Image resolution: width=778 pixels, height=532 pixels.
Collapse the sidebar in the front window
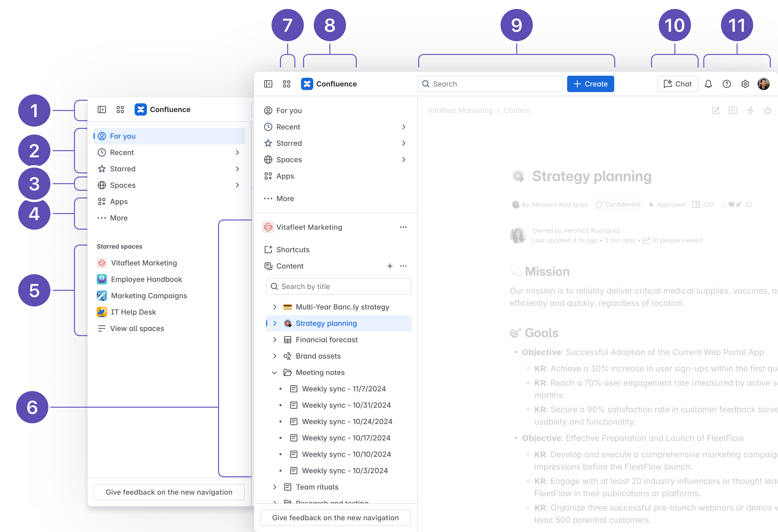click(268, 84)
